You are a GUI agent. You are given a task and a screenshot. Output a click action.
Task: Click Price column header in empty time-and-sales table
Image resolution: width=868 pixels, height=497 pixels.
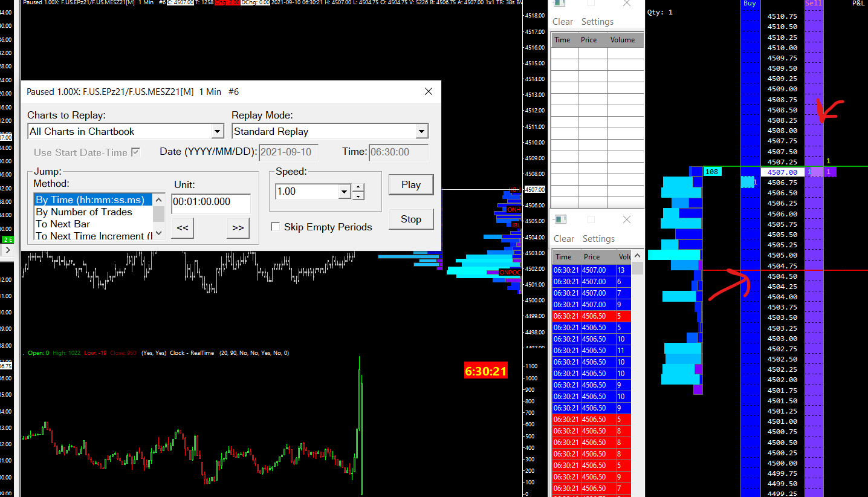tap(593, 40)
